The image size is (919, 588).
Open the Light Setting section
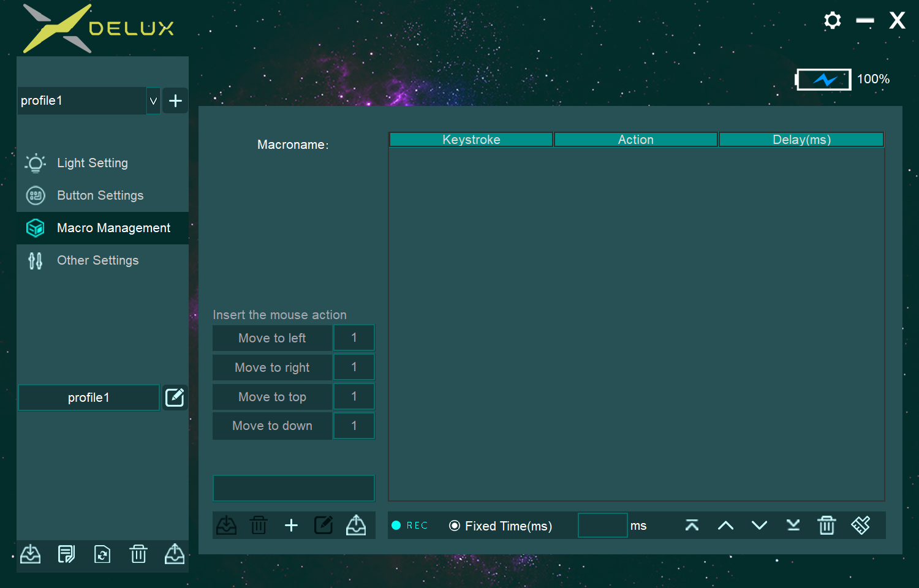(x=92, y=163)
